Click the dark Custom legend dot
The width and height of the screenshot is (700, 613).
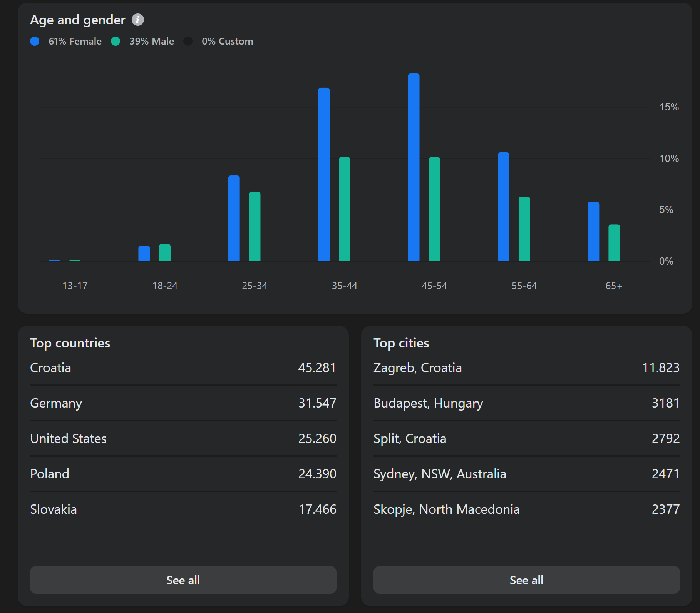click(188, 42)
